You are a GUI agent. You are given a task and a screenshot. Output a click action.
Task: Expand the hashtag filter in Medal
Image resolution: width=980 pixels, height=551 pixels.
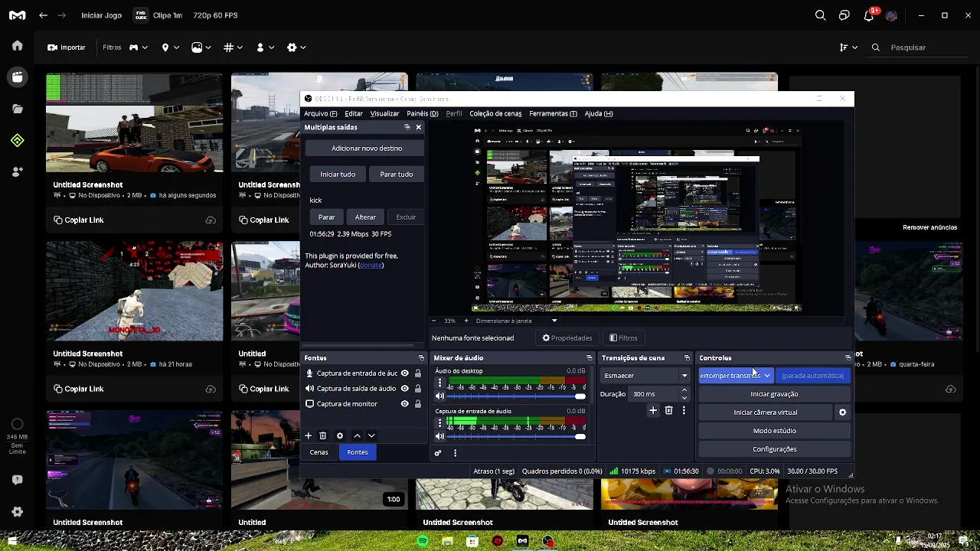pos(234,47)
